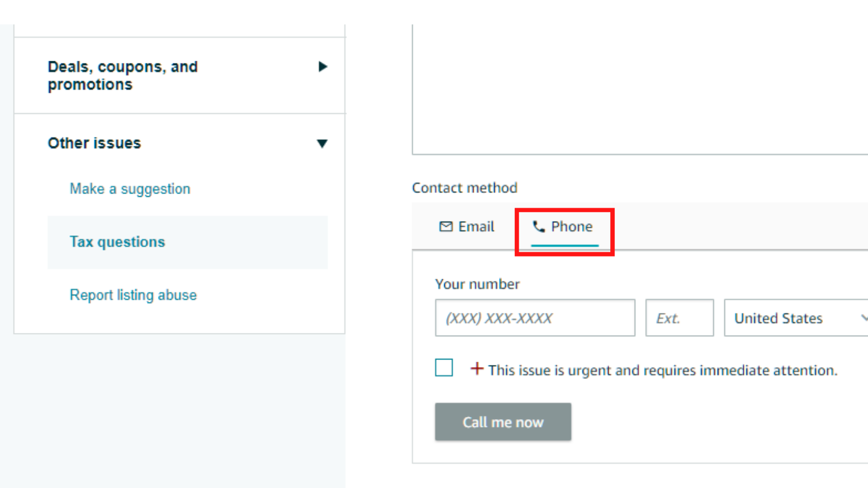Screen dimensions: 868x488
Task: Click the phone number input field
Action: pyautogui.click(x=535, y=318)
